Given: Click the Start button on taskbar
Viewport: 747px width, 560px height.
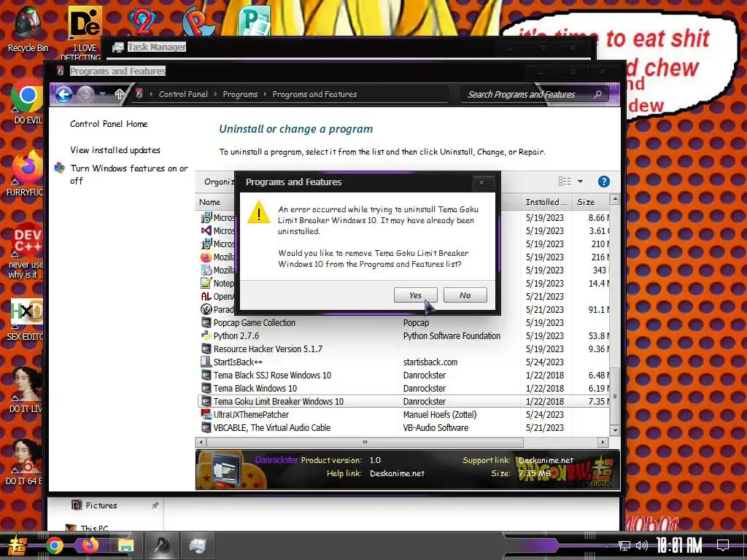Looking at the screenshot, I should pos(18,545).
